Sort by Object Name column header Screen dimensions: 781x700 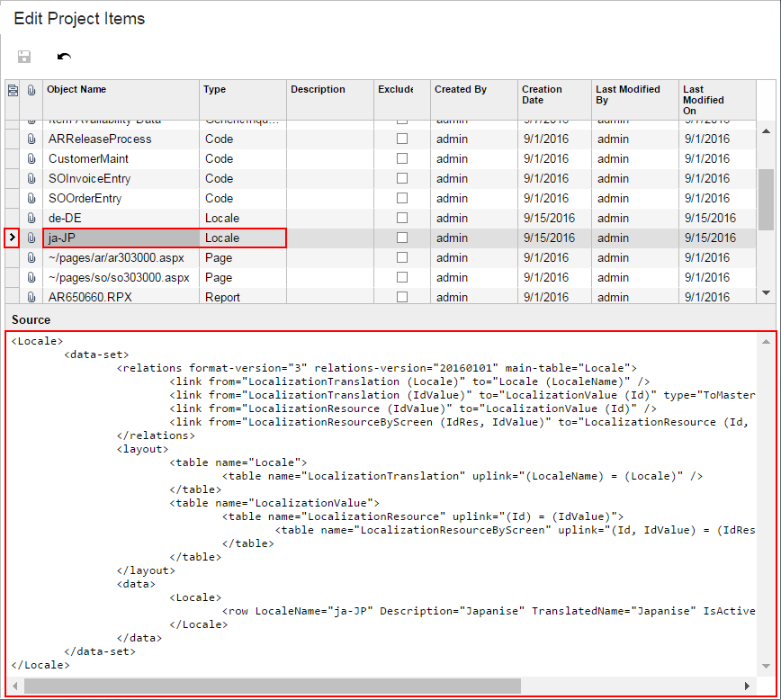[x=76, y=90]
